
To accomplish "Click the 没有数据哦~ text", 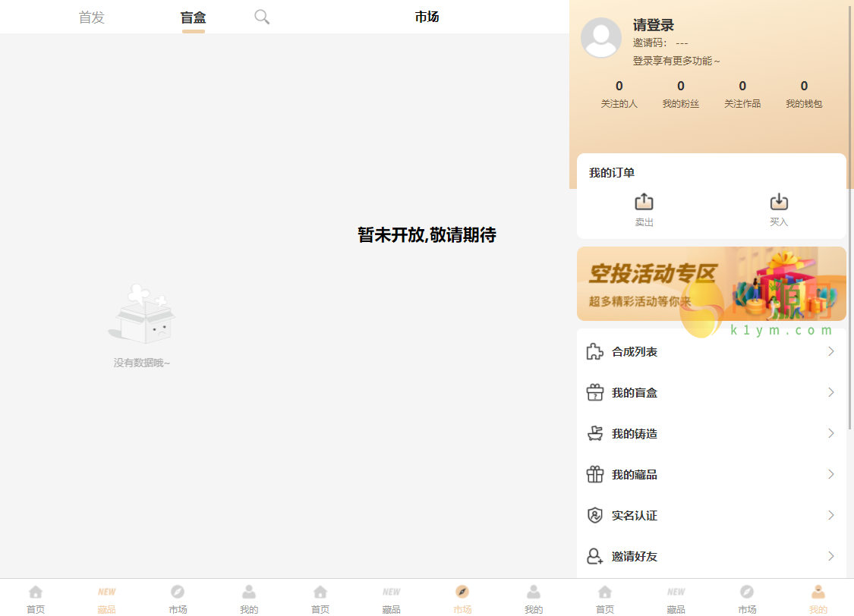I will (x=142, y=363).
